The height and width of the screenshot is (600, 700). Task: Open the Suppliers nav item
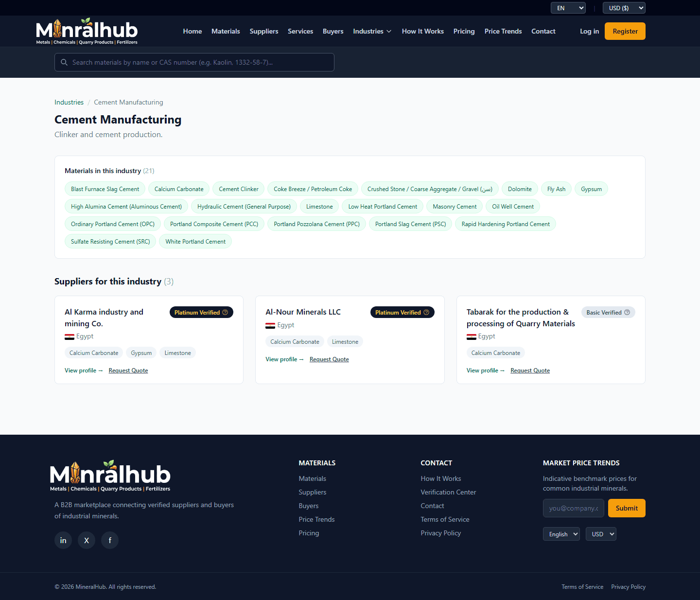tap(264, 31)
